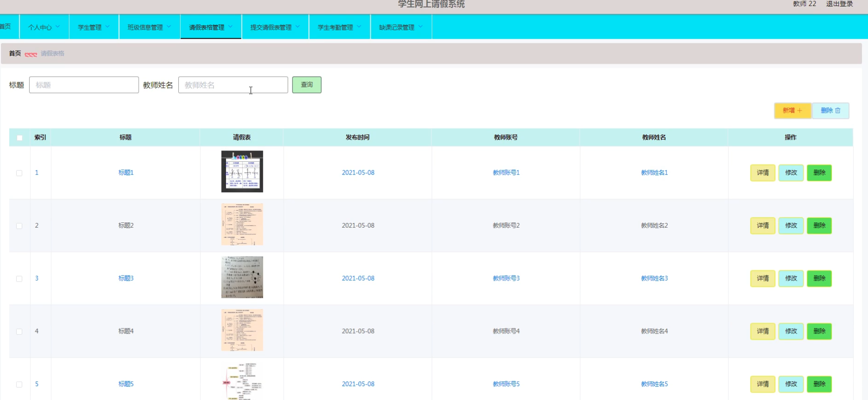Viewport: 868px width, 400px height.
Task: Click 教师账号 column header
Action: coord(506,138)
